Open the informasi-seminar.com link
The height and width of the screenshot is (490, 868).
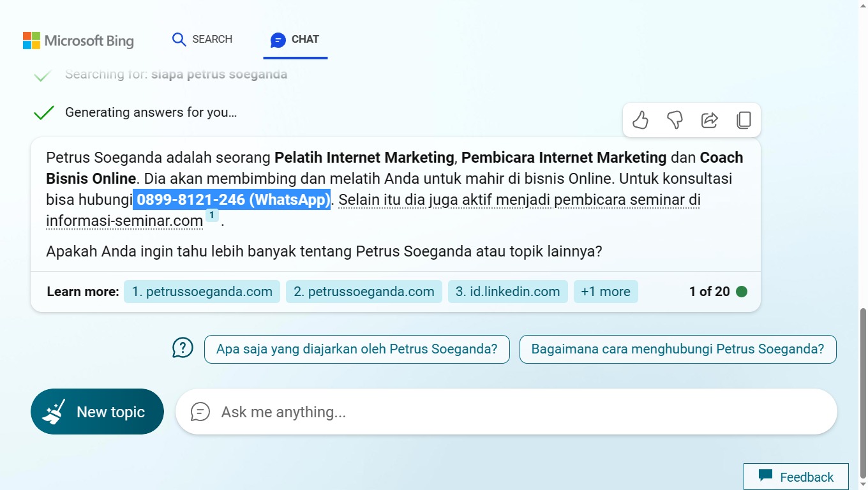point(124,221)
